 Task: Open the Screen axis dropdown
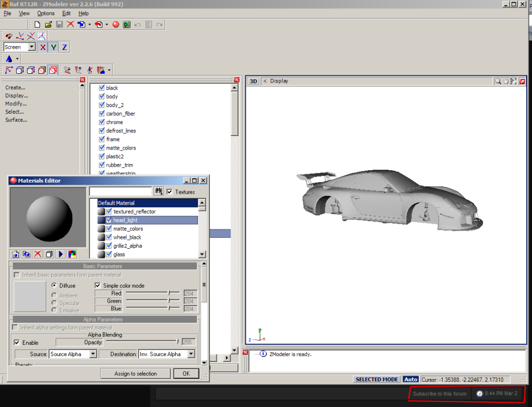click(x=32, y=47)
